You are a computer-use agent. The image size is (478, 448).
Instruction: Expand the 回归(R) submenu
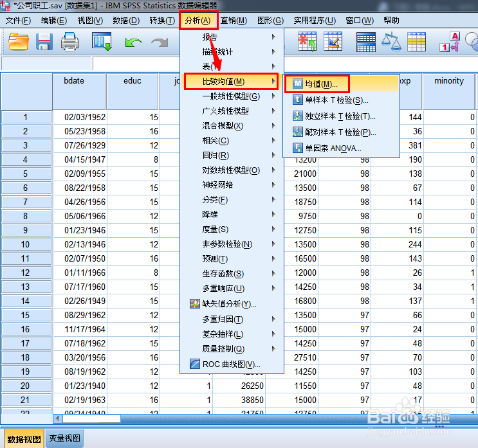click(x=232, y=156)
